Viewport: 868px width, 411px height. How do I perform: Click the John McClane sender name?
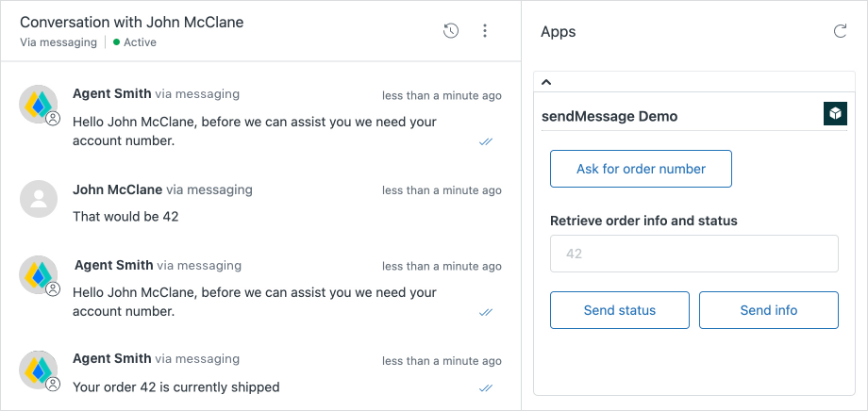click(117, 189)
